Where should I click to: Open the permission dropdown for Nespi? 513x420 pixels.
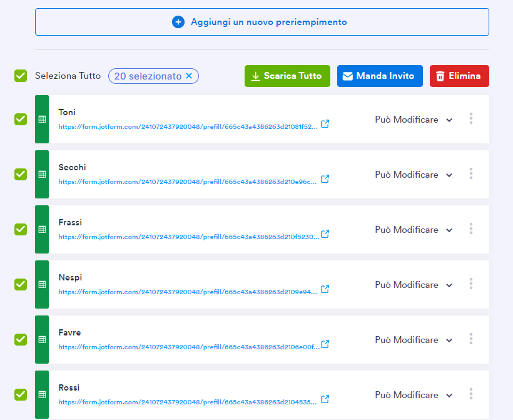[413, 285]
